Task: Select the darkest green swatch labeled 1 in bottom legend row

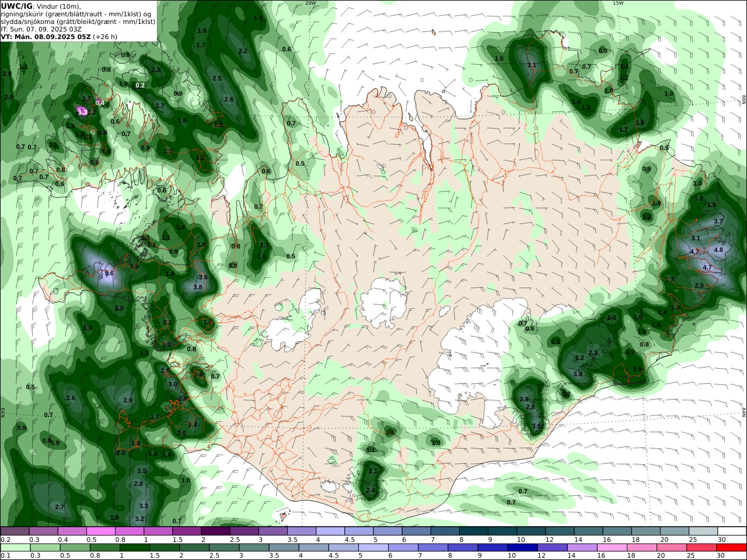Action: (134, 548)
